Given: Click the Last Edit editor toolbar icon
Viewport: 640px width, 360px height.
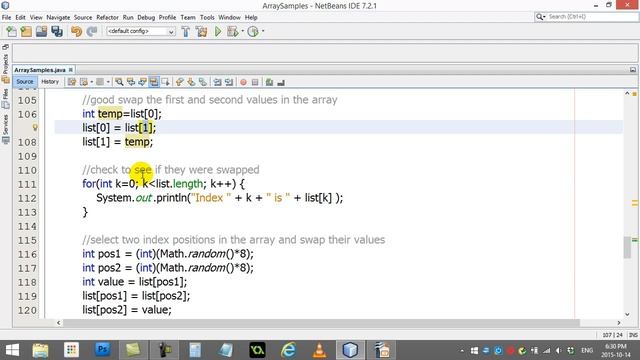Looking at the screenshot, I should point(72,82).
